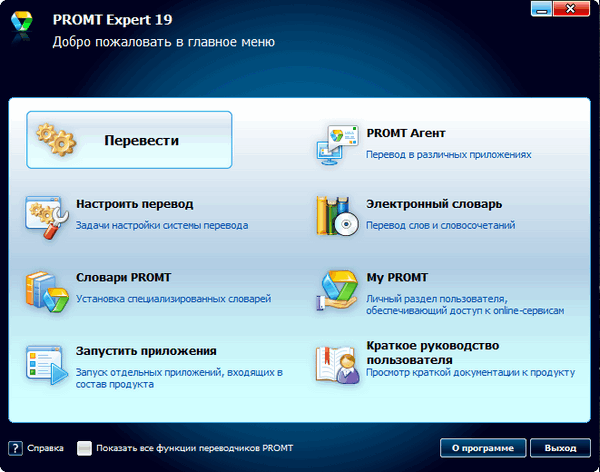Click the PROMT logo in the title area

click(21, 22)
